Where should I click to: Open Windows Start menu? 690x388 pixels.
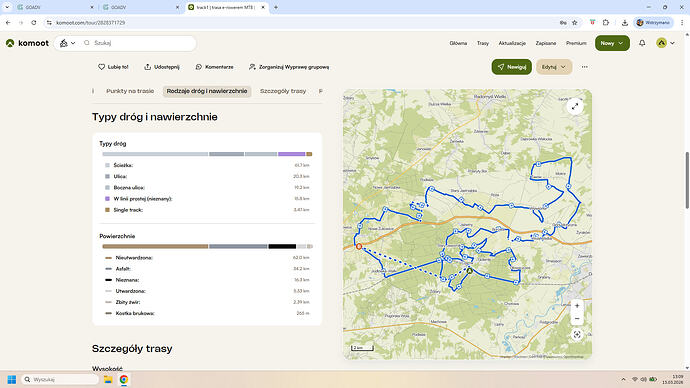[x=12, y=379]
